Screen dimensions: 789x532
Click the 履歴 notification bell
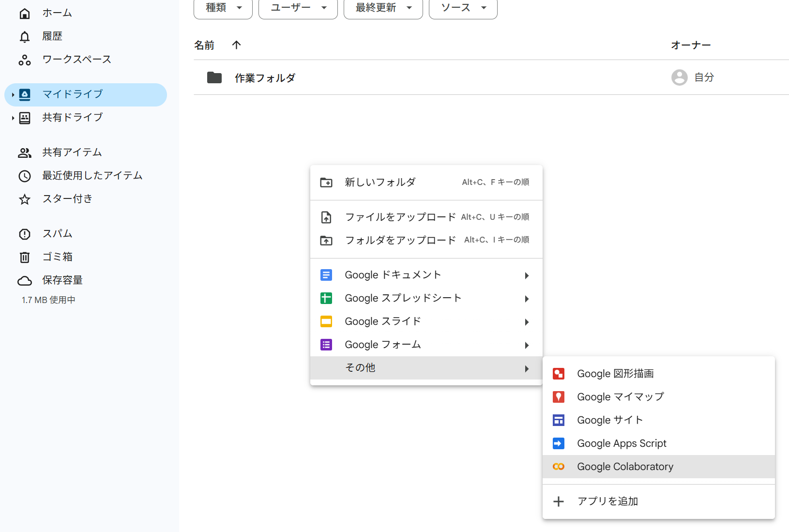25,36
